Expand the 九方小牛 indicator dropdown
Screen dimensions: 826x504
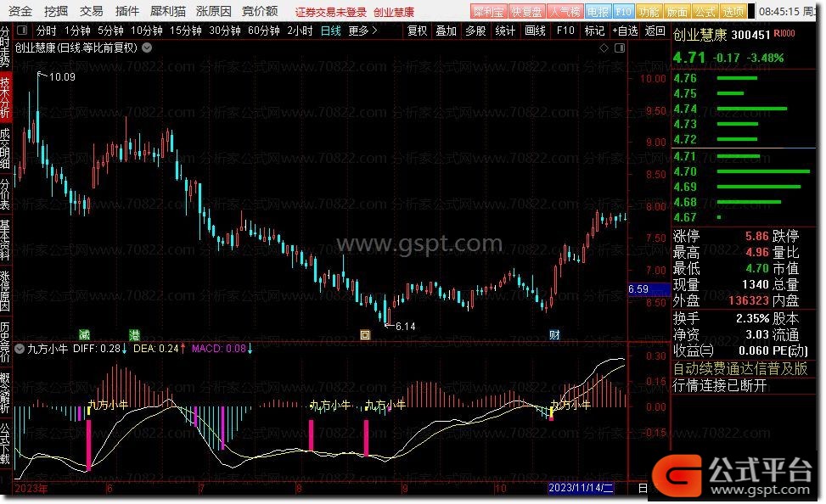(x=20, y=349)
